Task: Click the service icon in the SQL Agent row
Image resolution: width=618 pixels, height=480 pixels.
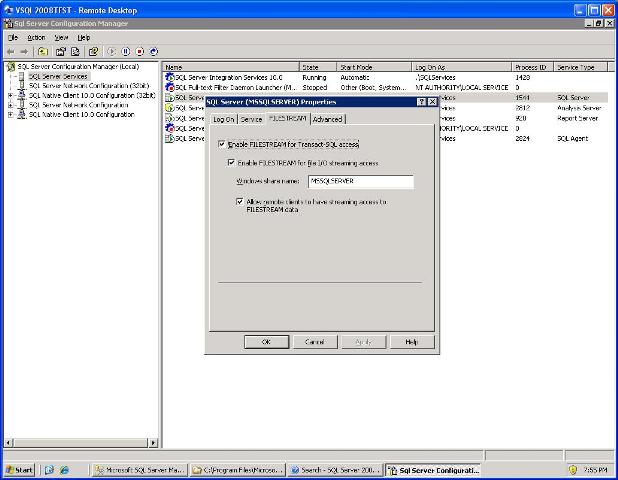Action: pos(170,138)
